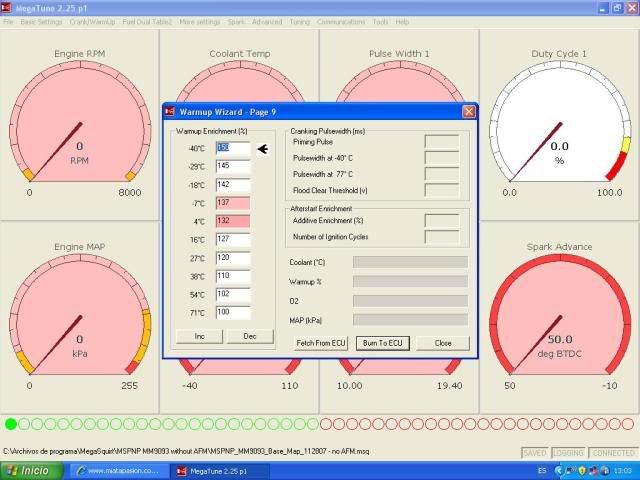640x480 pixels.
Task: Click the -18°C enrichment field showing 142
Action: (x=233, y=185)
